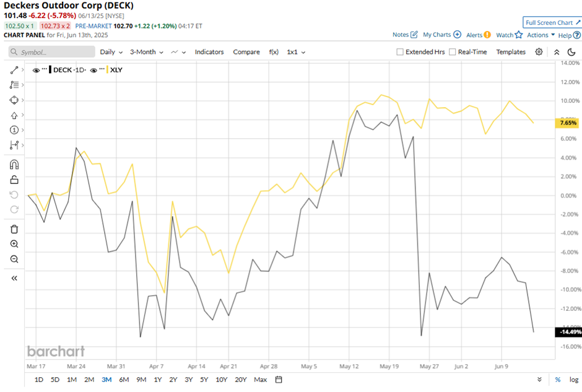The height and width of the screenshot is (392, 582).
Task: Zoom out of the chart
Action: pyautogui.click(x=14, y=259)
